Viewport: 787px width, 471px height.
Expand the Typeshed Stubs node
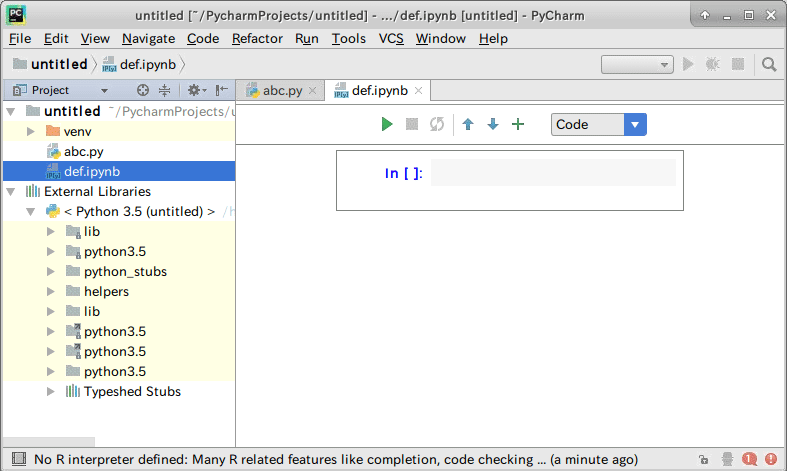[51, 392]
